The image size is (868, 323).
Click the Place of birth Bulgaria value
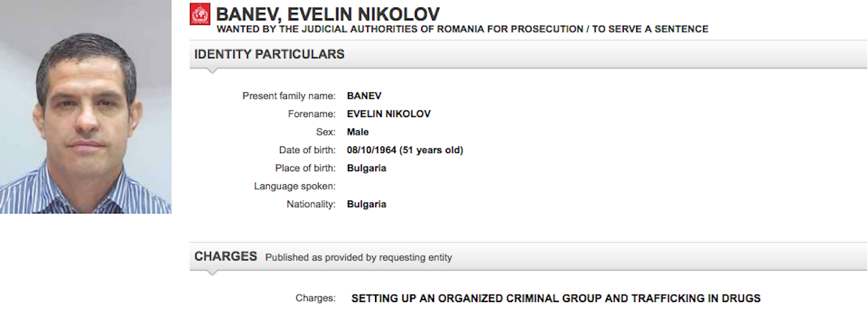[x=366, y=168]
